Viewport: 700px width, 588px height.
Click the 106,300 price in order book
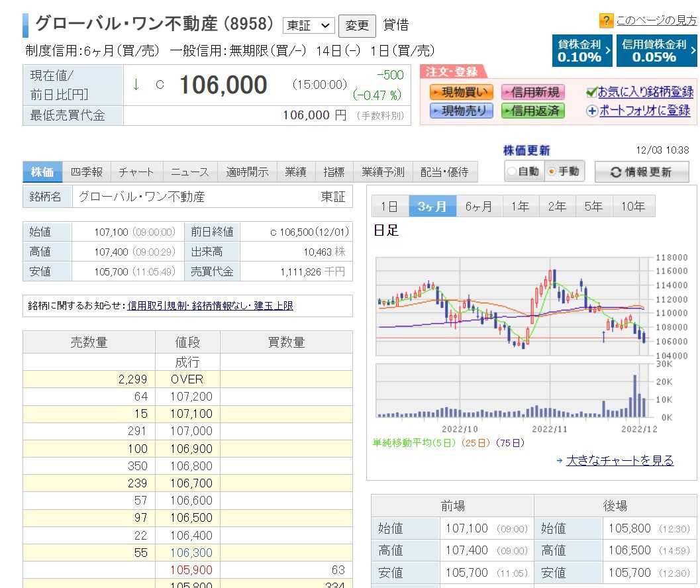(x=191, y=553)
